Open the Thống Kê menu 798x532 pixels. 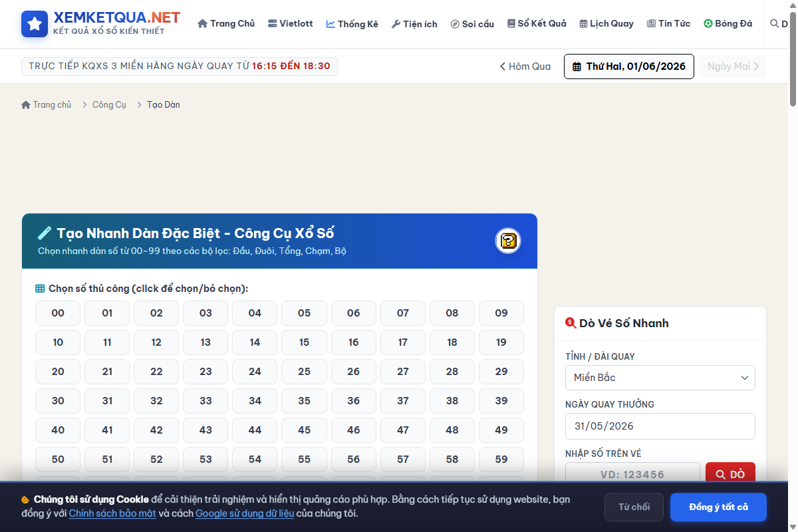(352, 24)
